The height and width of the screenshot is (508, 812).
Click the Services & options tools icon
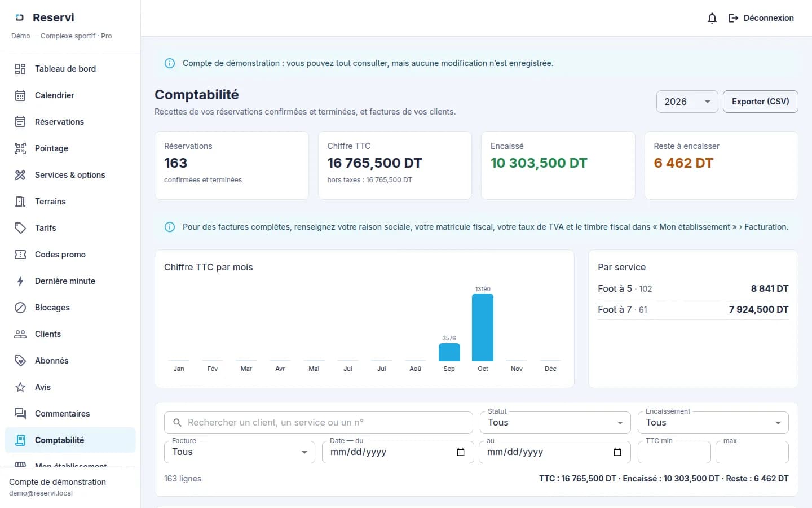coord(20,175)
